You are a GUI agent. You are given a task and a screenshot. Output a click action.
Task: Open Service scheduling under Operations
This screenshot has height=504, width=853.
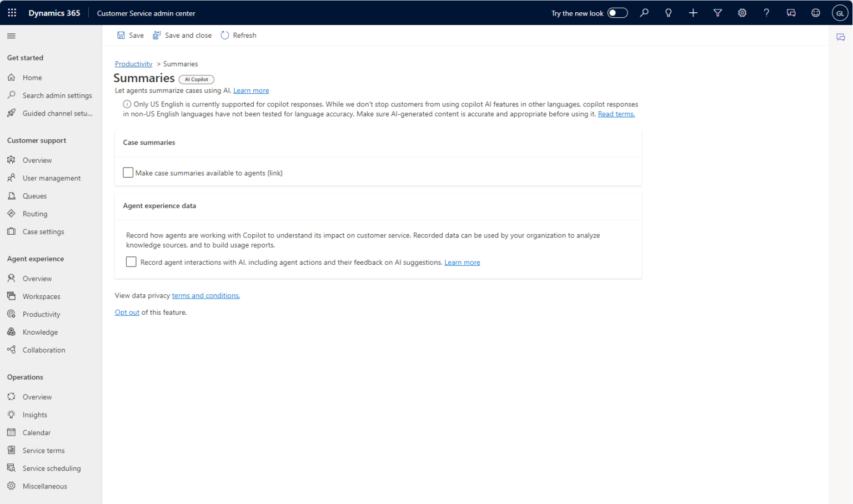pyautogui.click(x=51, y=468)
